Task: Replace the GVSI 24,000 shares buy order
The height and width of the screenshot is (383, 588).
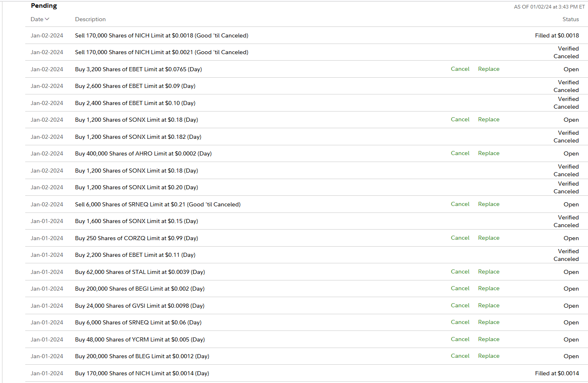Action: pyautogui.click(x=488, y=305)
